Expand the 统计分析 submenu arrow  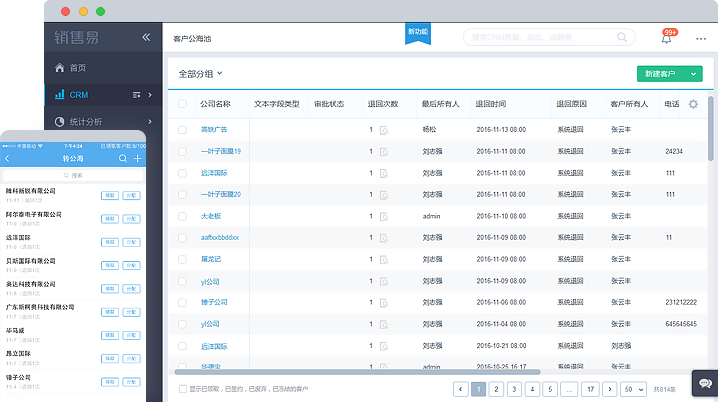pyautogui.click(x=150, y=121)
